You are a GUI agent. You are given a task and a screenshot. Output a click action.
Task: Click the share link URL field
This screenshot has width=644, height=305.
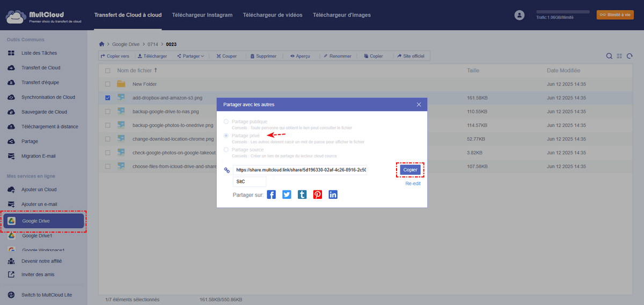coord(300,170)
